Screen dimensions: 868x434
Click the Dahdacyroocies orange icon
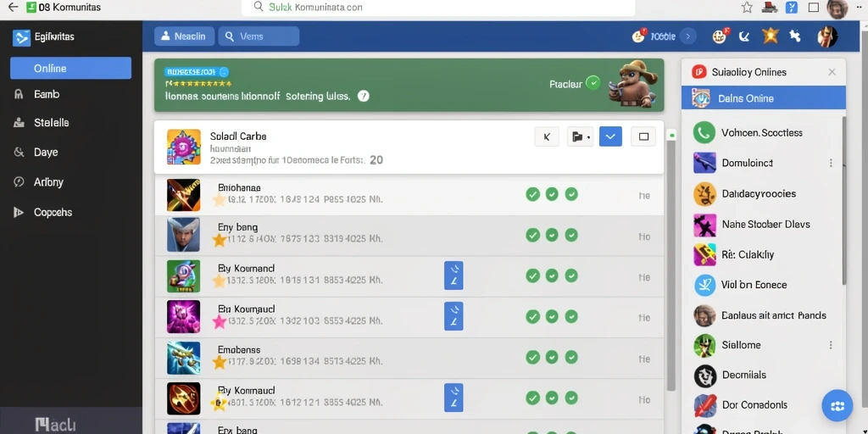[x=704, y=194]
